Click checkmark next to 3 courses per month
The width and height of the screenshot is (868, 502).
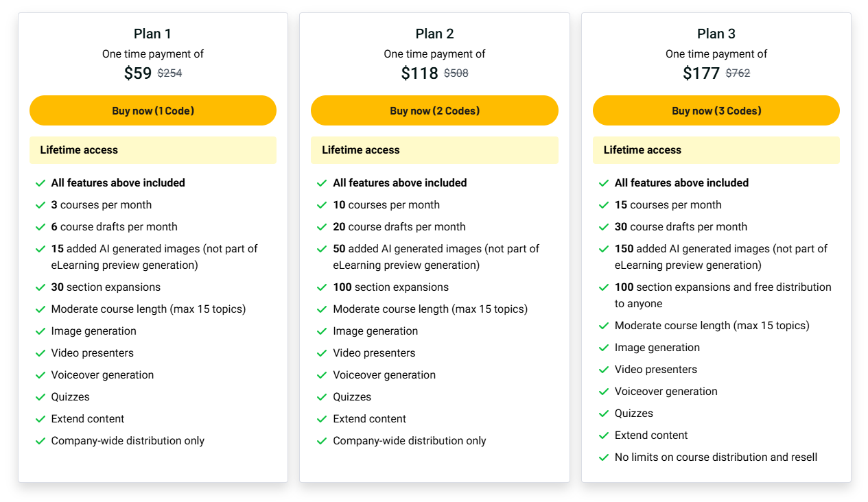(x=40, y=205)
